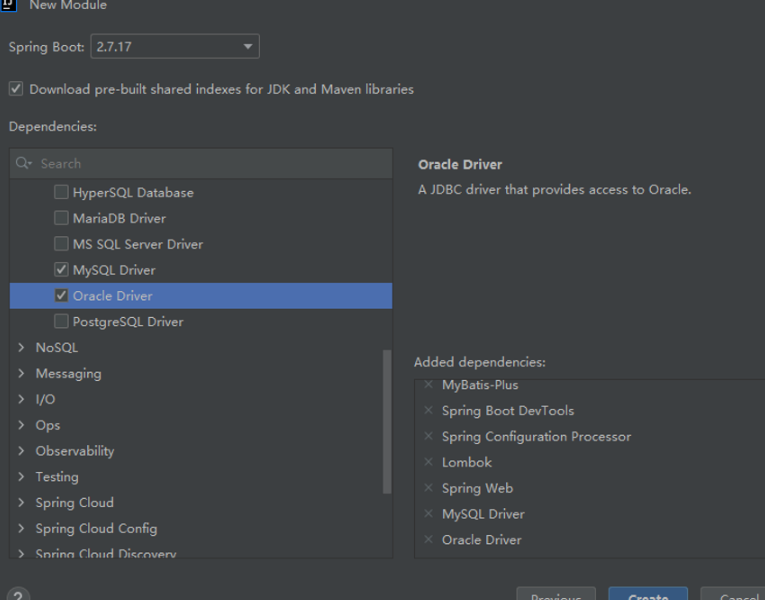Remove Oracle Driver from added list
This screenshot has height=600, width=765.
[429, 540]
